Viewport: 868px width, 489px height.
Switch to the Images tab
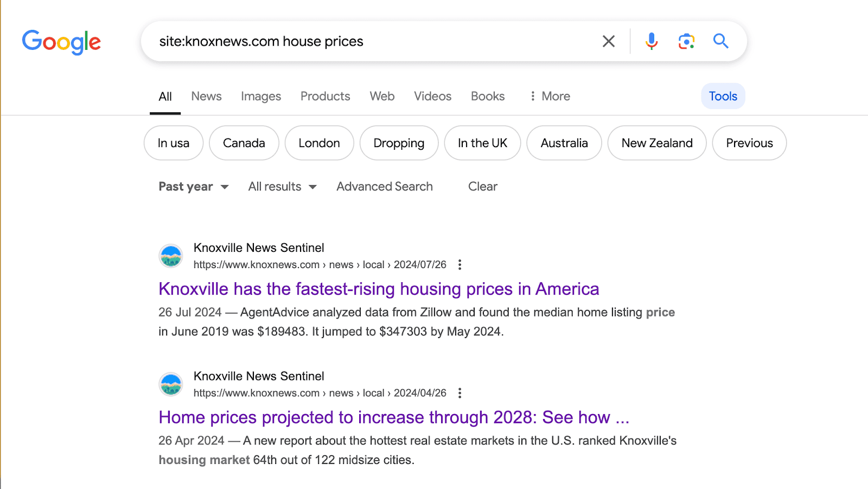point(260,96)
